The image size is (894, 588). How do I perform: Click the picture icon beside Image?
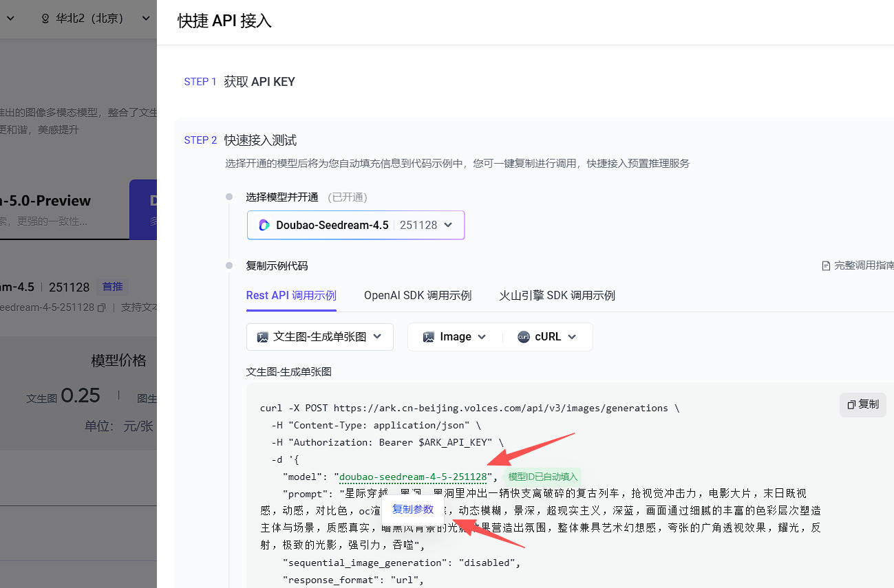(x=429, y=337)
